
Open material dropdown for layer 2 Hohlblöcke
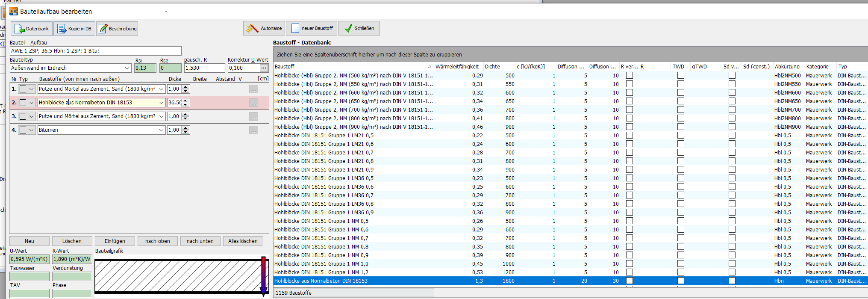point(161,103)
